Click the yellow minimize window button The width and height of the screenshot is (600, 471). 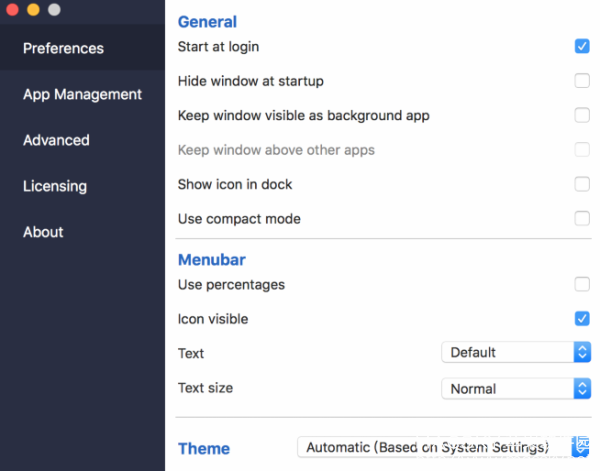click(33, 9)
